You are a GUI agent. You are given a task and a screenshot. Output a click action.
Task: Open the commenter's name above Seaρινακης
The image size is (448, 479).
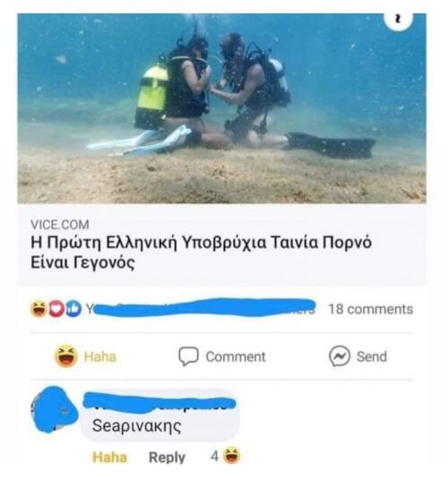point(159,403)
